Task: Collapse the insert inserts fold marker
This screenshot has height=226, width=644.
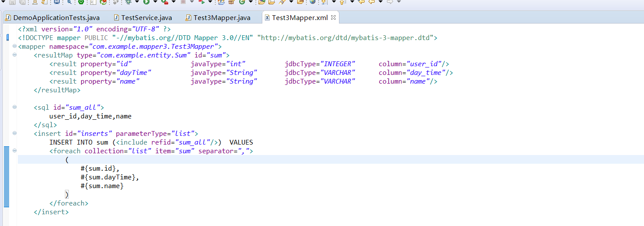Action: click(15, 133)
